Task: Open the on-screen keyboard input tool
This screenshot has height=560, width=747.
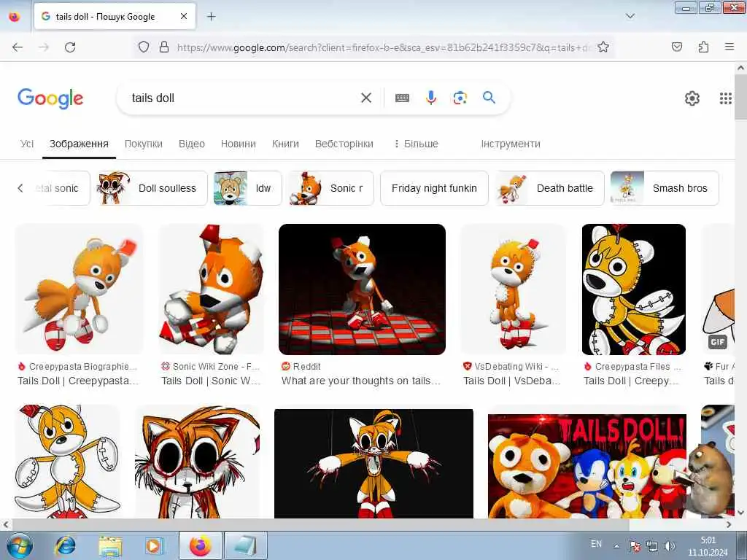Action: click(x=402, y=98)
